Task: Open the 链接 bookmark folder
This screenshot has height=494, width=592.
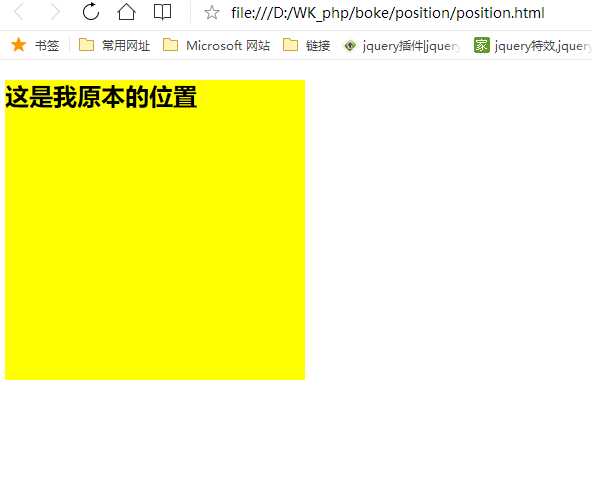Action: [306, 45]
